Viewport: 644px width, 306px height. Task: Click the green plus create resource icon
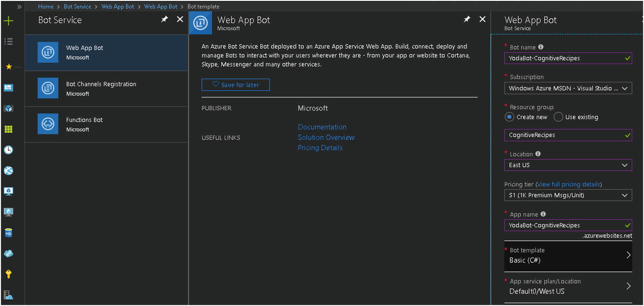8,21
